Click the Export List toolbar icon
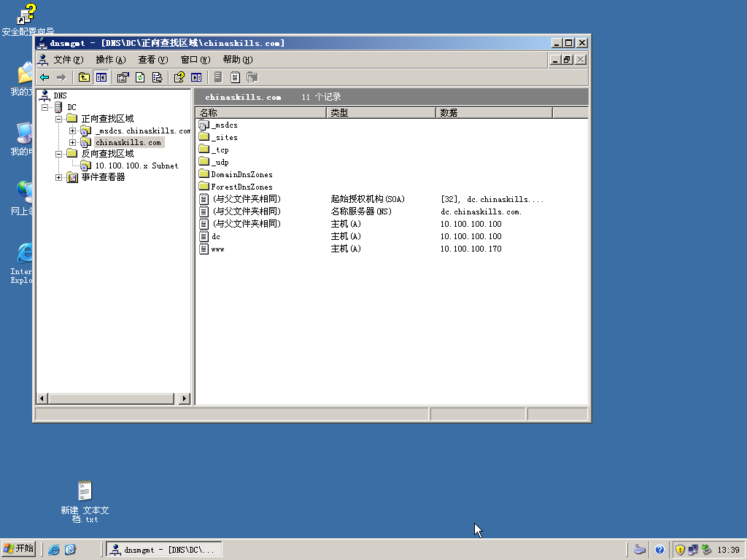Screen dimensions: 747x560 pos(158,77)
